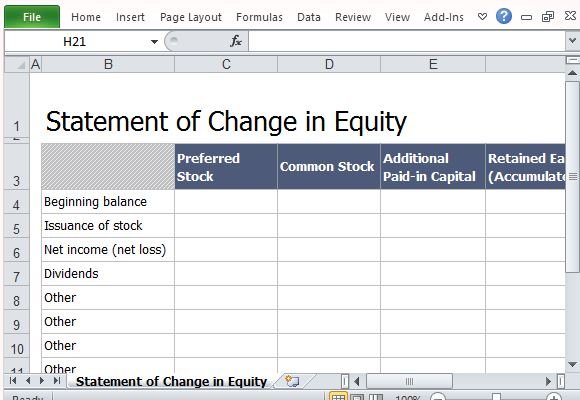Viewport: 580px width, 400px height.
Task: Click the Select All corner button
Action: pos(17,64)
